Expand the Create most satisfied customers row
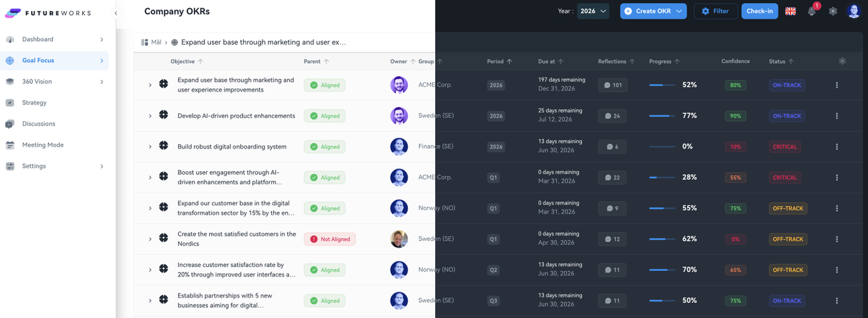The width and height of the screenshot is (868, 318). (150, 239)
